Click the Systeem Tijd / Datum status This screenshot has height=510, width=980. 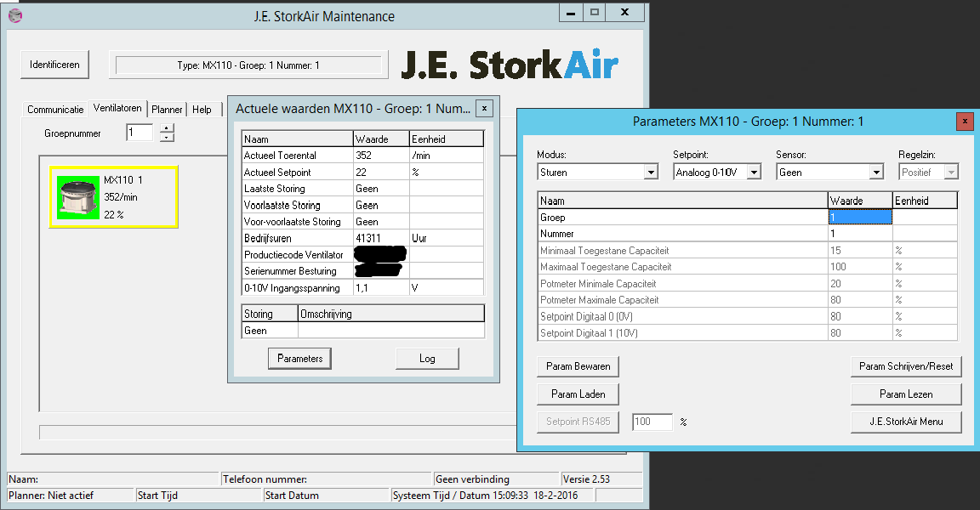point(493,495)
